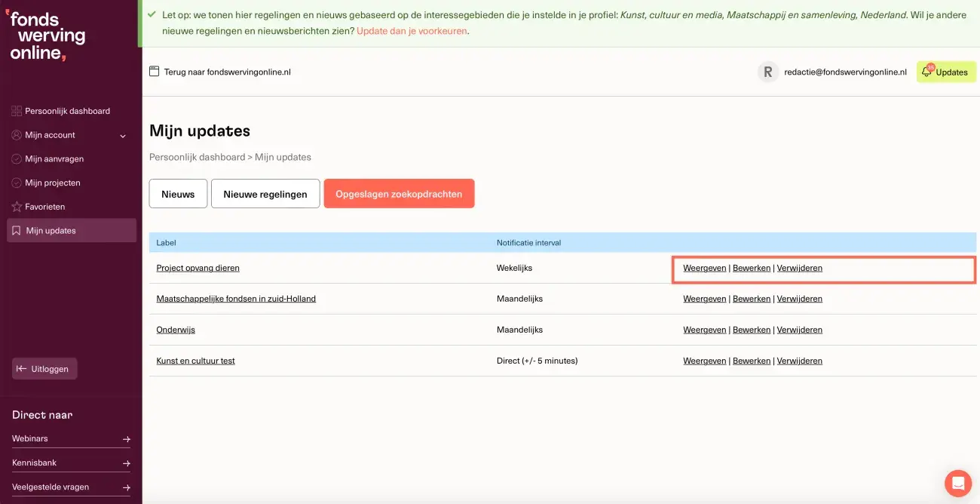Click the browser icon beside Terug naar fondswervingonline.nl

click(155, 72)
